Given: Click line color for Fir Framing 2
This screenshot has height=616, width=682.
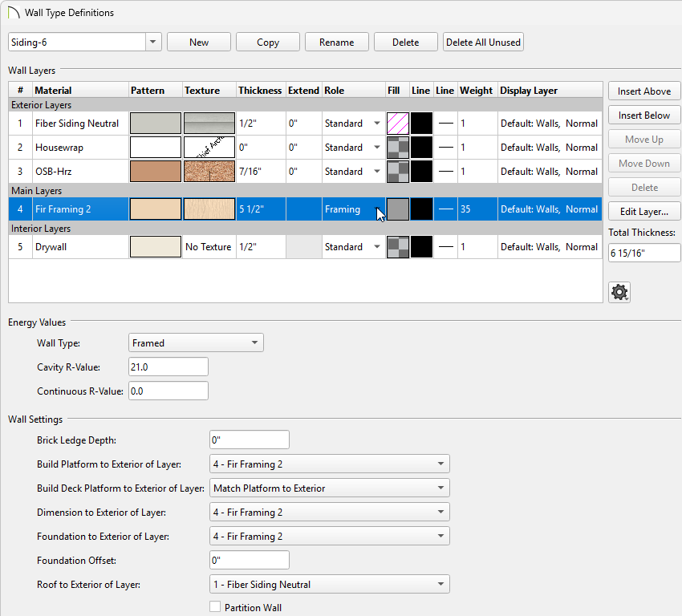Looking at the screenshot, I should 421,209.
